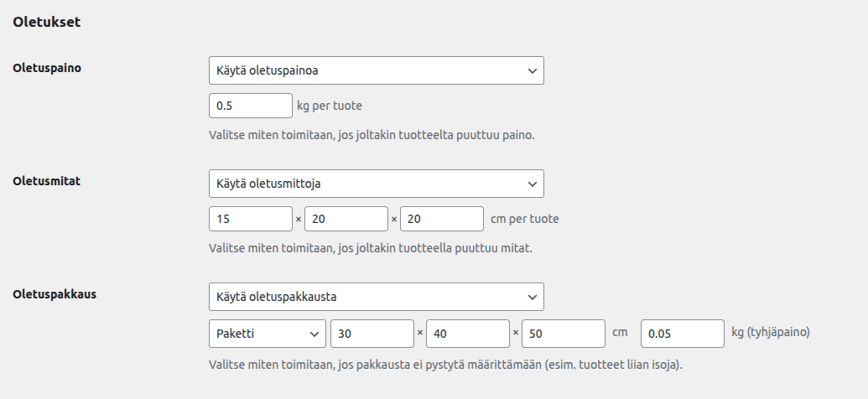Expand the Paketti package type dropdown
Screen dimensions: 868x399
[267, 333]
